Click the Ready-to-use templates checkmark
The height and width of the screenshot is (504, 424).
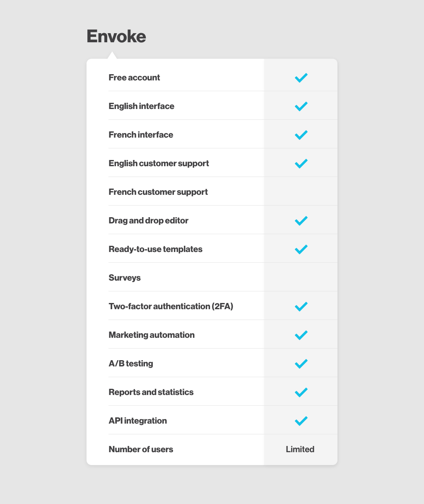[301, 249]
